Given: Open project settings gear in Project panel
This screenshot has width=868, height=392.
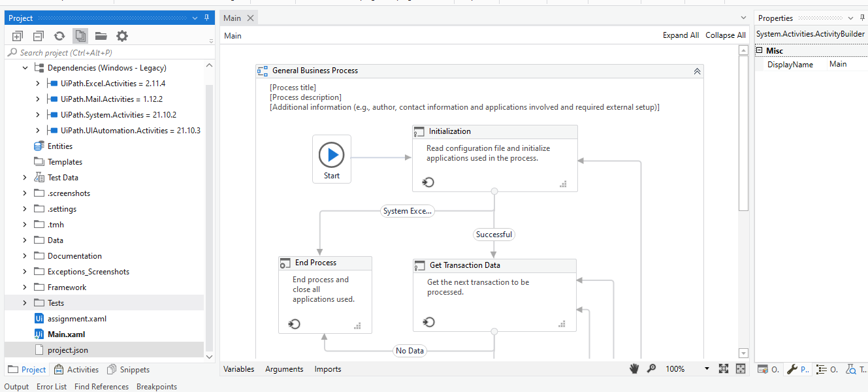Looking at the screenshot, I should pos(121,35).
